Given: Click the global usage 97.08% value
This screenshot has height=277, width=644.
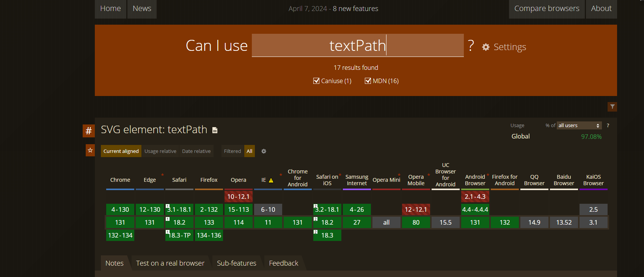Looking at the screenshot, I should [591, 137].
